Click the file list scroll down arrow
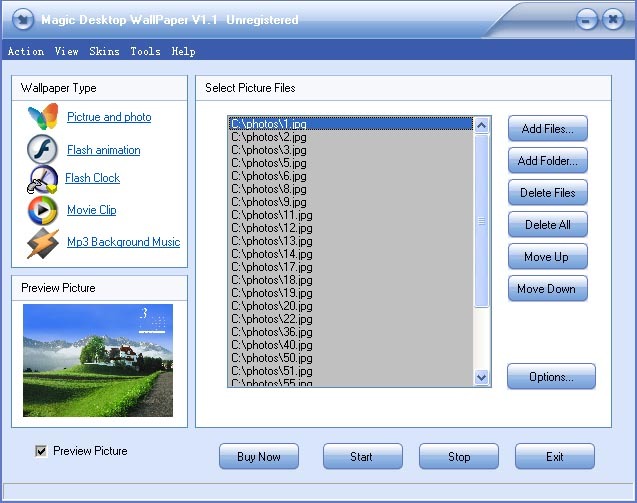Viewport: 637px width, 503px height. [x=481, y=377]
